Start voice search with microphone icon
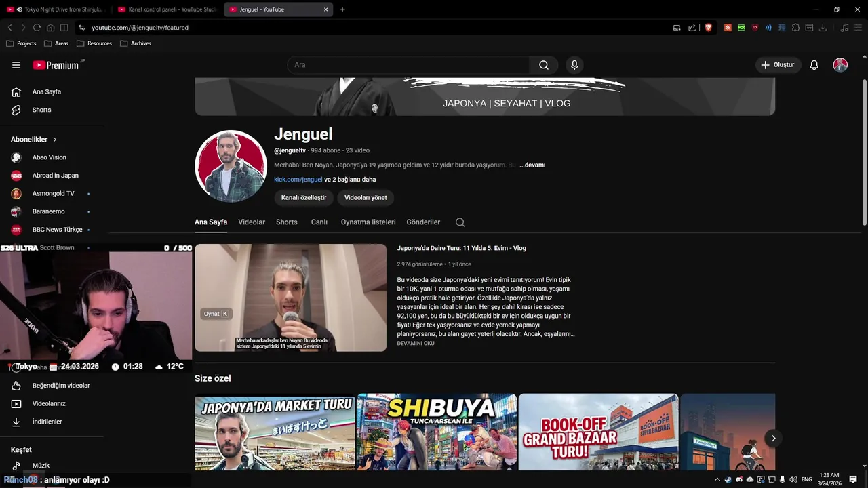The width and height of the screenshot is (868, 488). point(574,65)
